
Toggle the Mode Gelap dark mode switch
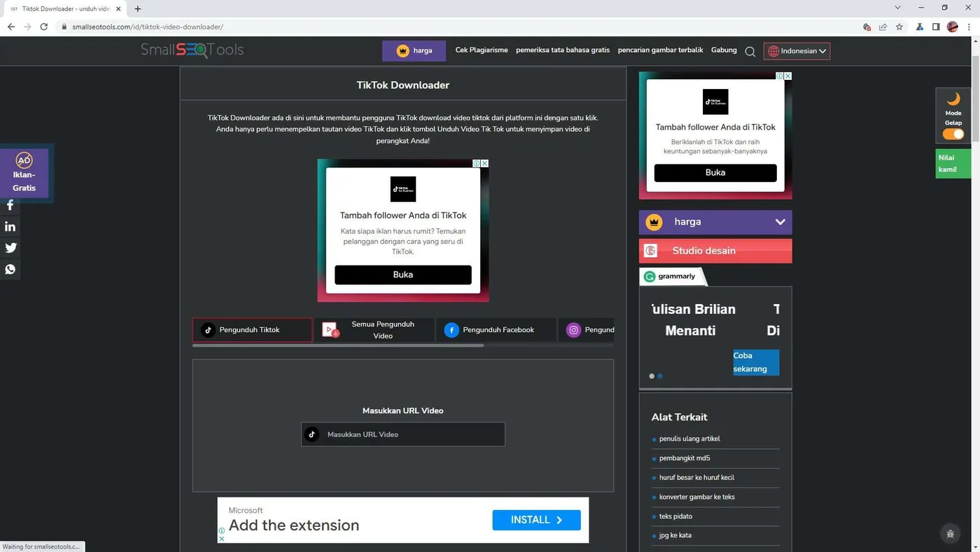coord(953,134)
